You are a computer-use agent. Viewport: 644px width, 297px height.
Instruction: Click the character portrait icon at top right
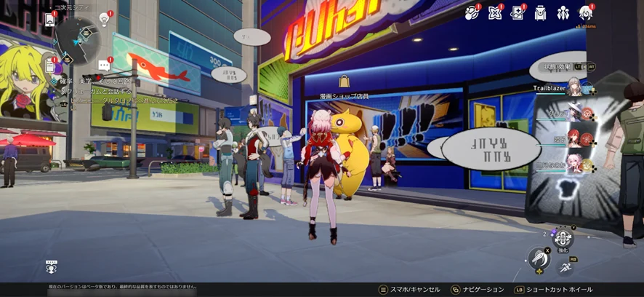tap(585, 12)
